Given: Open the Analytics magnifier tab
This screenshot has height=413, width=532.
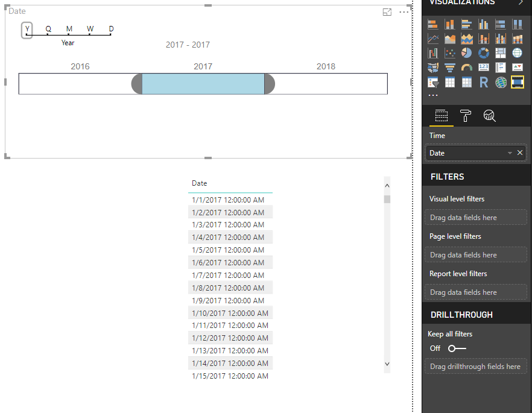Looking at the screenshot, I should pyautogui.click(x=489, y=116).
